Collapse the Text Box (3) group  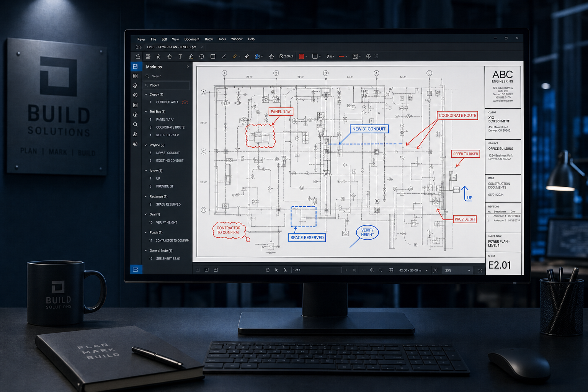pos(146,112)
